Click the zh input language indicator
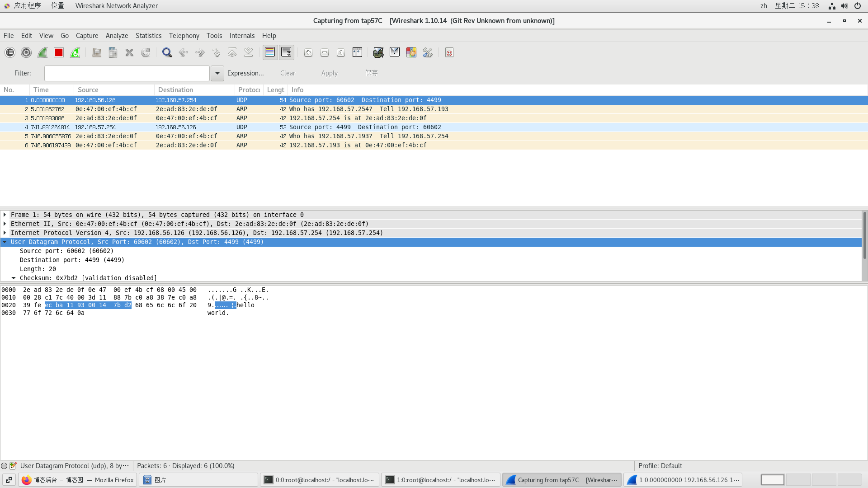The image size is (868, 488). pos(764,6)
